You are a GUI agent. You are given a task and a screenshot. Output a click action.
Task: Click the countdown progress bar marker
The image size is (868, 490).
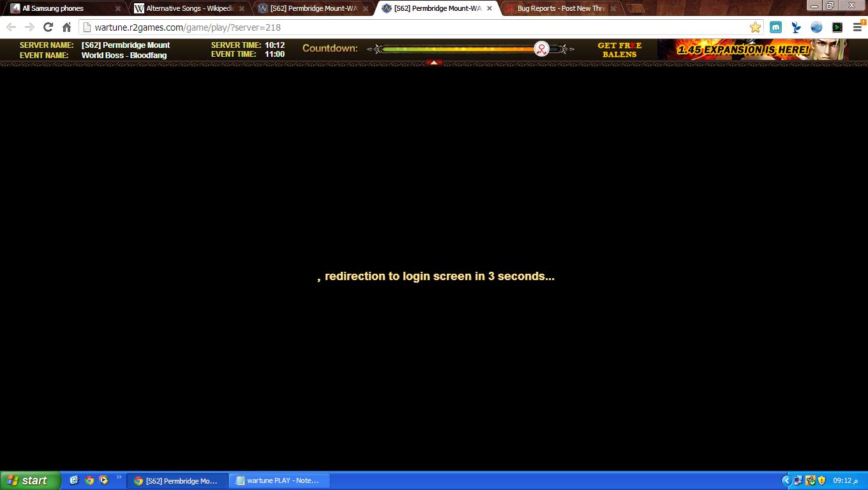point(541,49)
